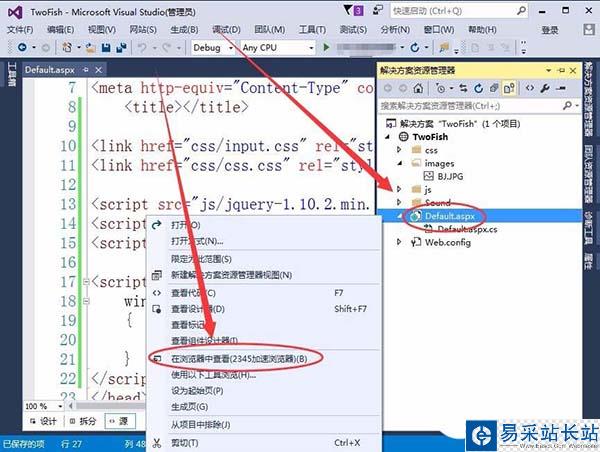Select 查看代码(C) in the context menu
The height and width of the screenshot is (452, 600).
point(264,293)
